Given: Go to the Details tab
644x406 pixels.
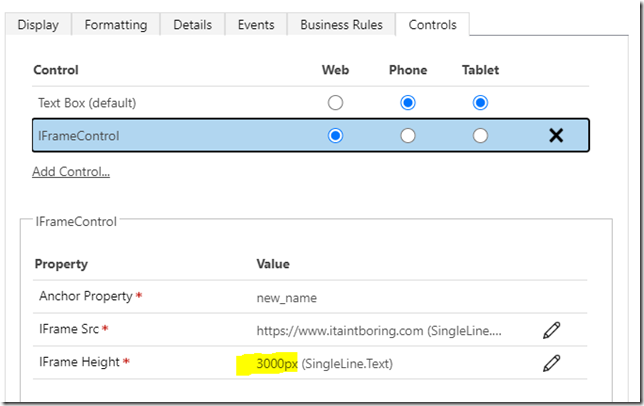Looking at the screenshot, I should pos(193,25).
